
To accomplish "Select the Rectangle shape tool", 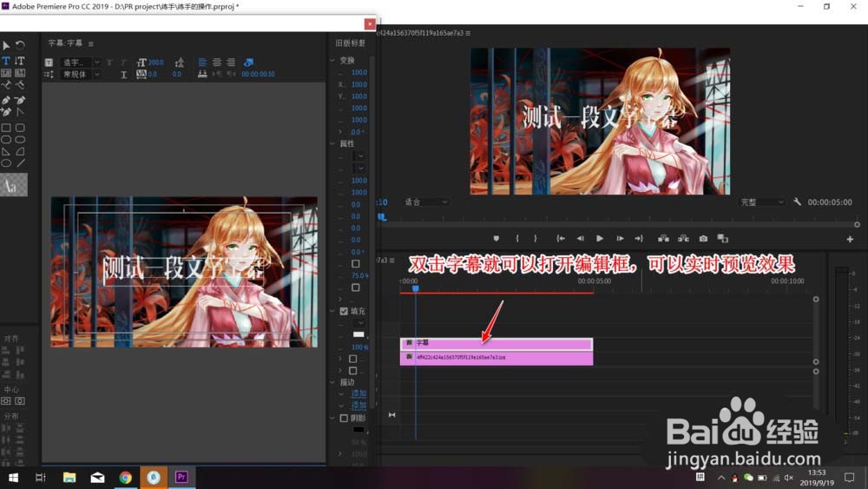I will (6, 128).
